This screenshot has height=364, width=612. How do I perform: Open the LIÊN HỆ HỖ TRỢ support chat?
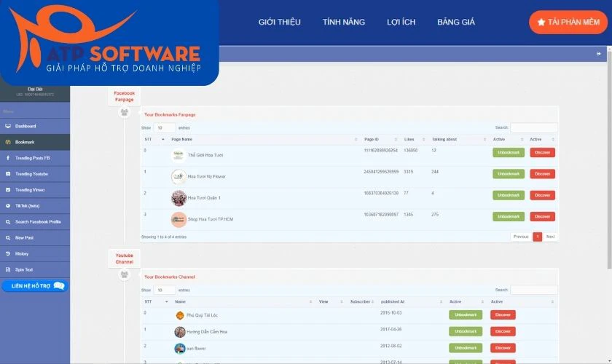35,286
